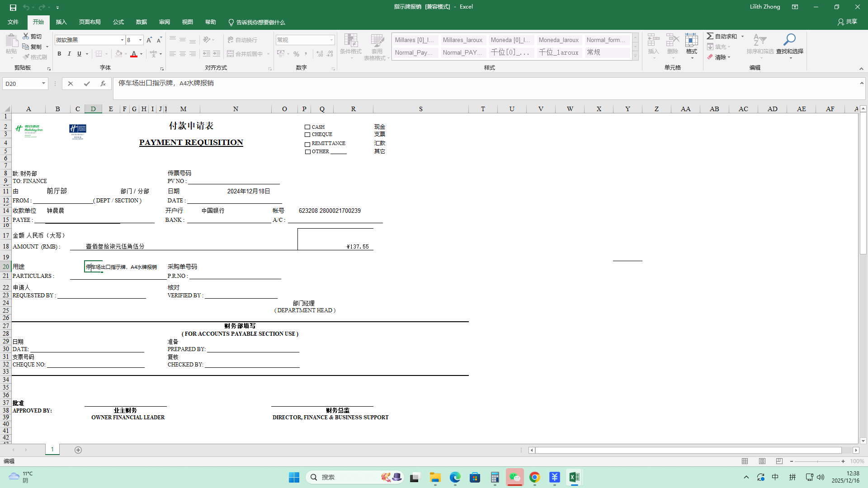Click the Italic formatting icon

point(69,54)
